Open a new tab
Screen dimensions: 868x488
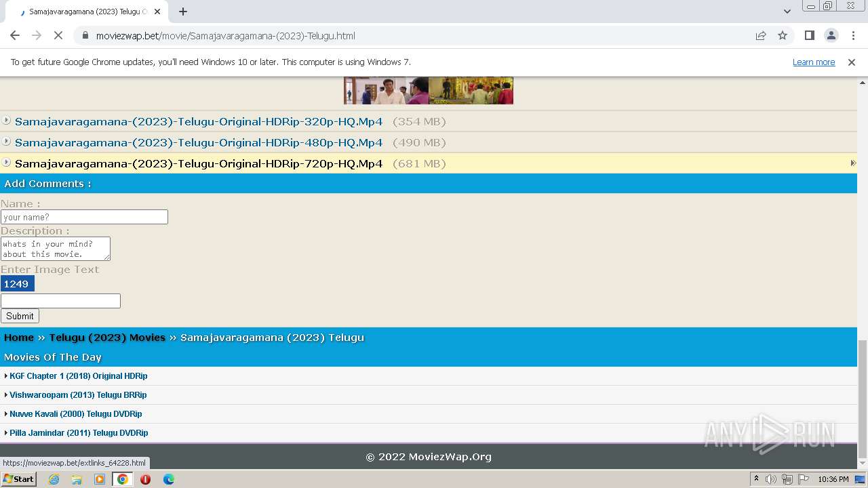tap(183, 12)
